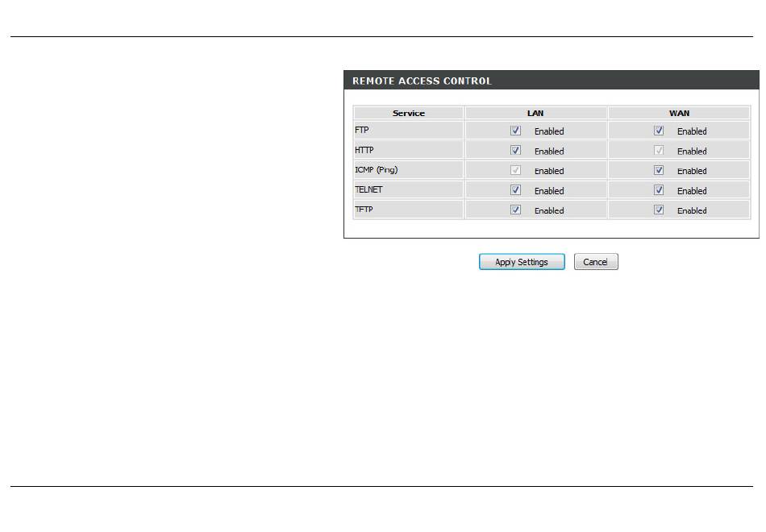Toggle TFTP LAN Enabled checkbox

click(515, 210)
